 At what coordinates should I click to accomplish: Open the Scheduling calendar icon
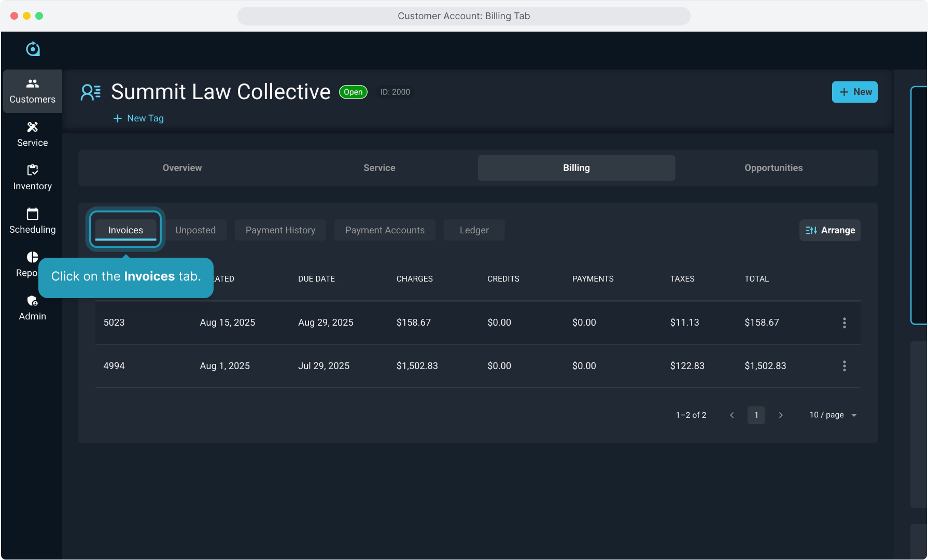pyautogui.click(x=32, y=214)
